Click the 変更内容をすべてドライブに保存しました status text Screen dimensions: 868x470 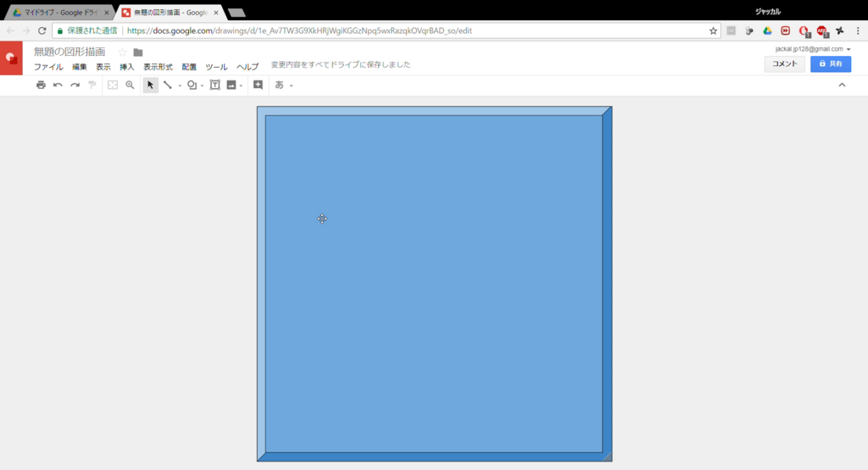341,64
